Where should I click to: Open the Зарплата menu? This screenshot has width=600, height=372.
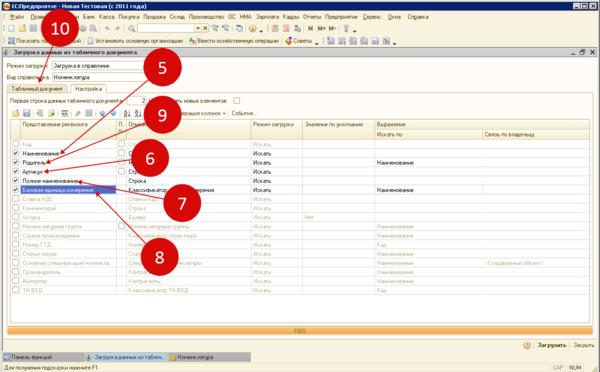pyautogui.click(x=267, y=17)
